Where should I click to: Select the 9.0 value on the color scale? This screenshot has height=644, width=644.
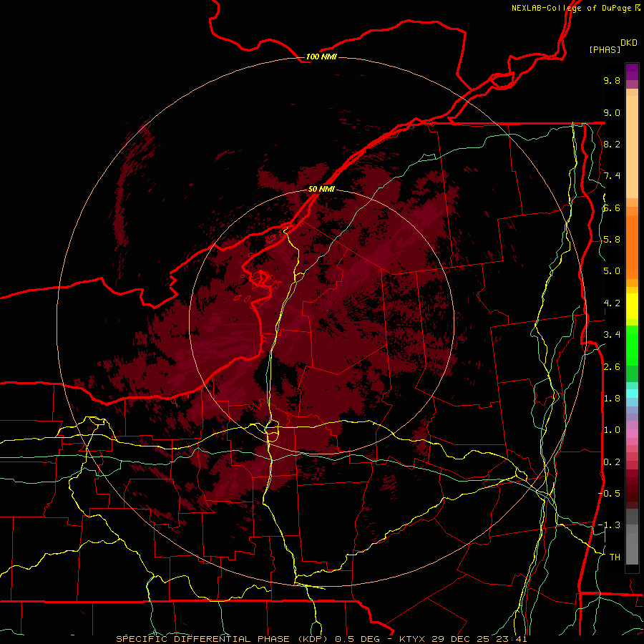tap(612, 112)
